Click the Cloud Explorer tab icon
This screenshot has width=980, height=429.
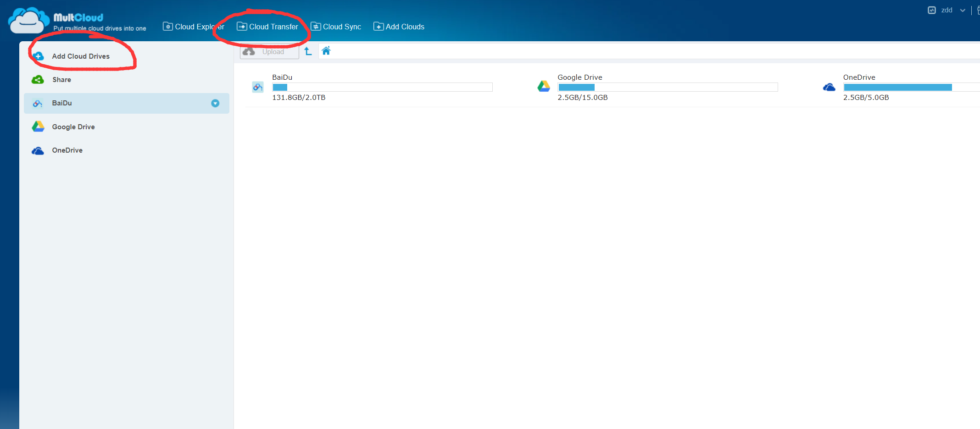click(x=168, y=27)
